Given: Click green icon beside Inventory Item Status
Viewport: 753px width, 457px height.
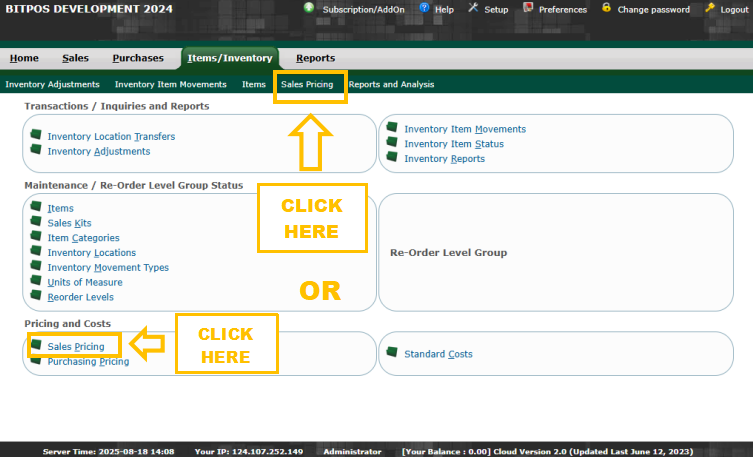Looking at the screenshot, I should (392, 142).
